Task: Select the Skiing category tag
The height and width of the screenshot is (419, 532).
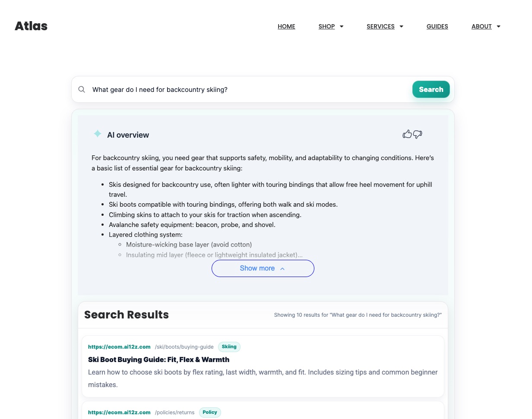Action: tap(229, 347)
